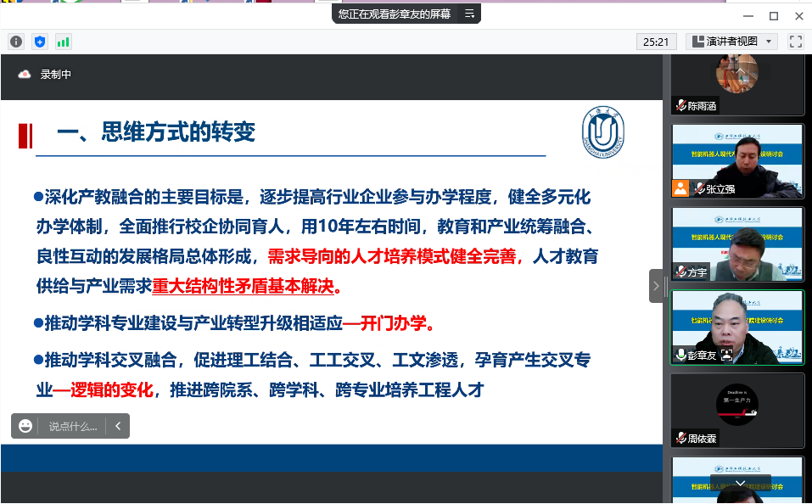The width and height of the screenshot is (812, 504).
Task: Check the green network signal icon
Action: tap(64, 41)
